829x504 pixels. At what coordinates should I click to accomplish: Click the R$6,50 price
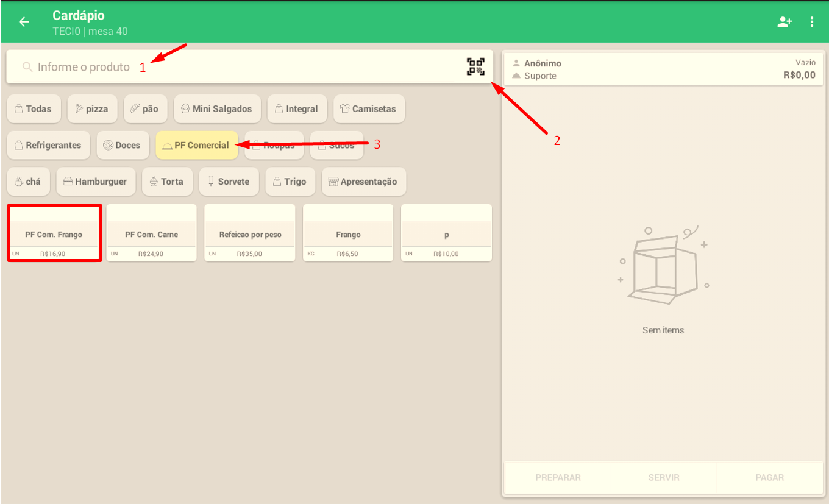pyautogui.click(x=347, y=254)
